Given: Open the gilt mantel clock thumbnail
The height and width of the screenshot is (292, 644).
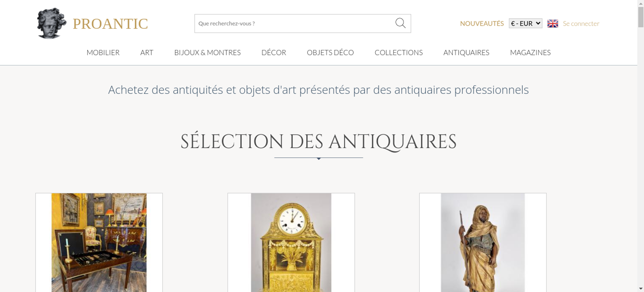Looking at the screenshot, I should coord(291,242).
